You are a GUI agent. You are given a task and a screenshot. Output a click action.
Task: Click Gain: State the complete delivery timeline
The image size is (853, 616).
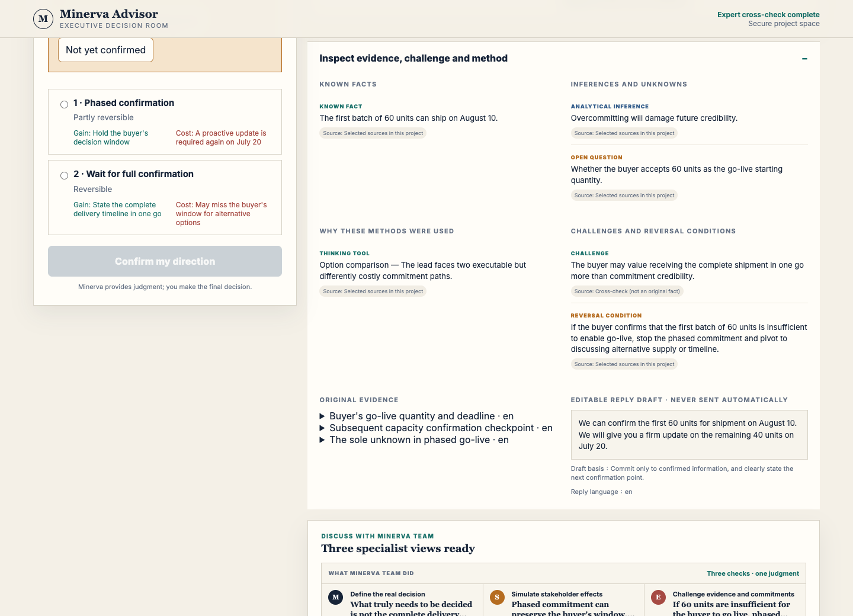tap(117, 209)
